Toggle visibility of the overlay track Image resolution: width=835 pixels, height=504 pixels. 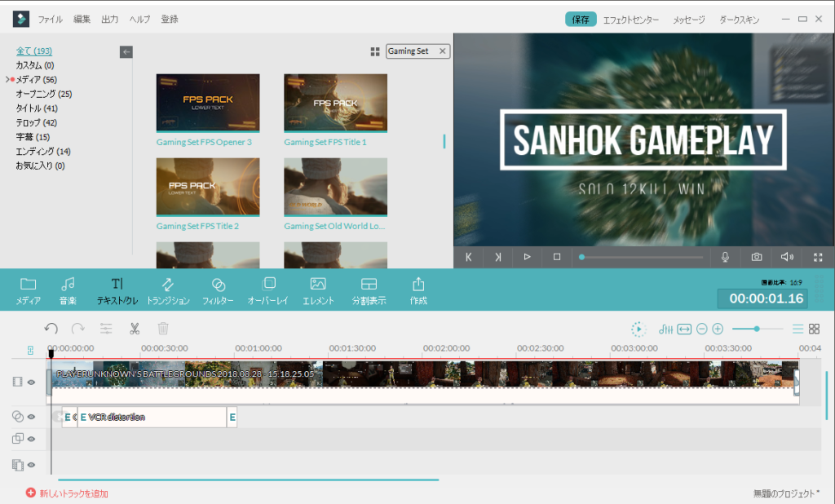pos(32,439)
